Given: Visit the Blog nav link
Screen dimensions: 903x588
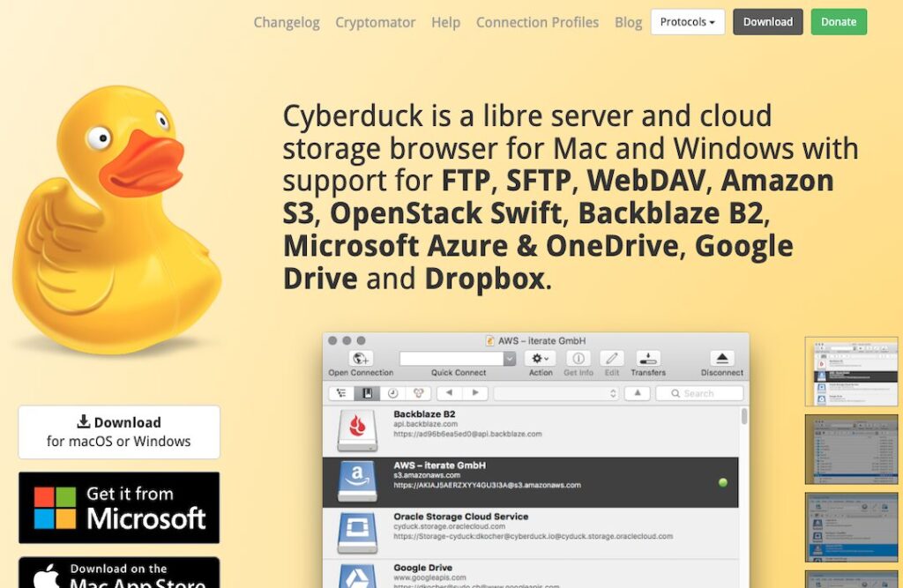Looking at the screenshot, I should pyautogui.click(x=628, y=22).
